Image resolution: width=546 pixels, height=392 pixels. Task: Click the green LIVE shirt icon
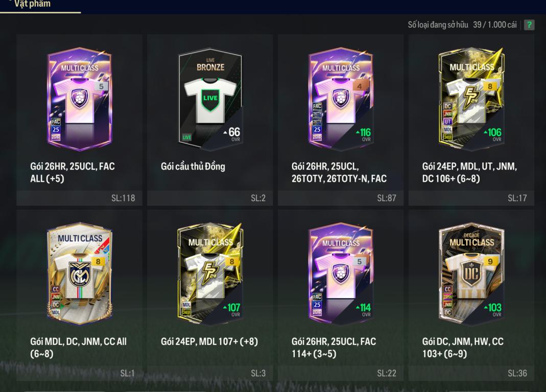[210, 99]
